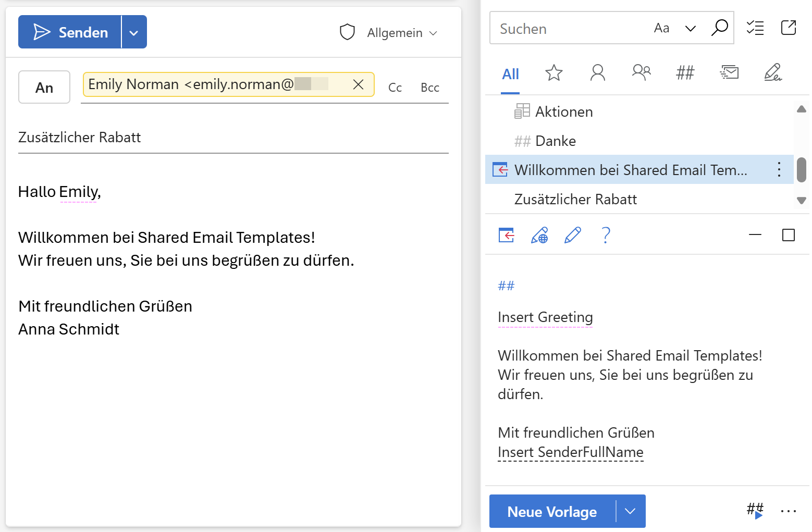Click the Aktionen table icon

click(x=522, y=111)
